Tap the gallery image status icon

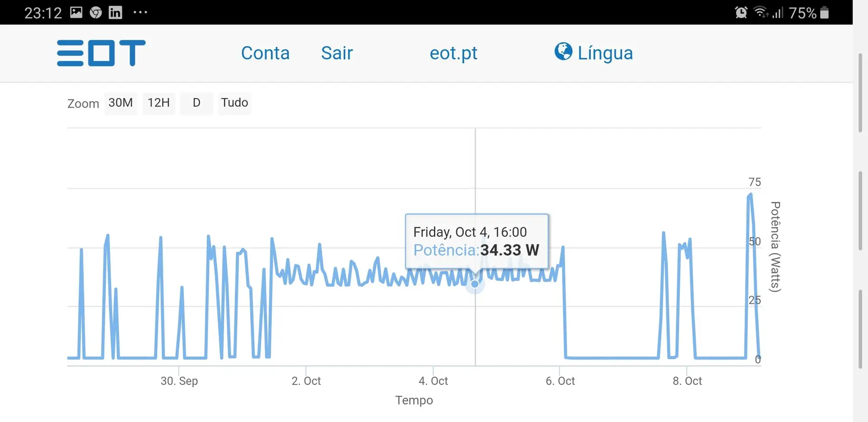tap(76, 12)
